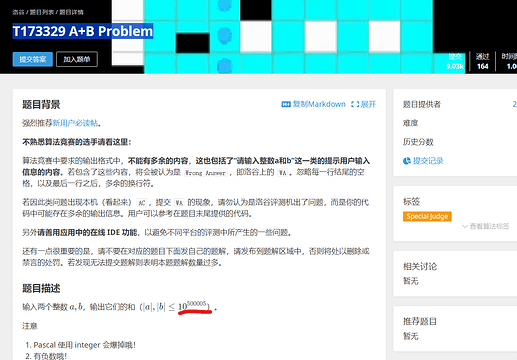The height and width of the screenshot is (360, 517).
Task: Open the 洛谷 breadcrumb link
Action: pyautogui.click(x=18, y=12)
